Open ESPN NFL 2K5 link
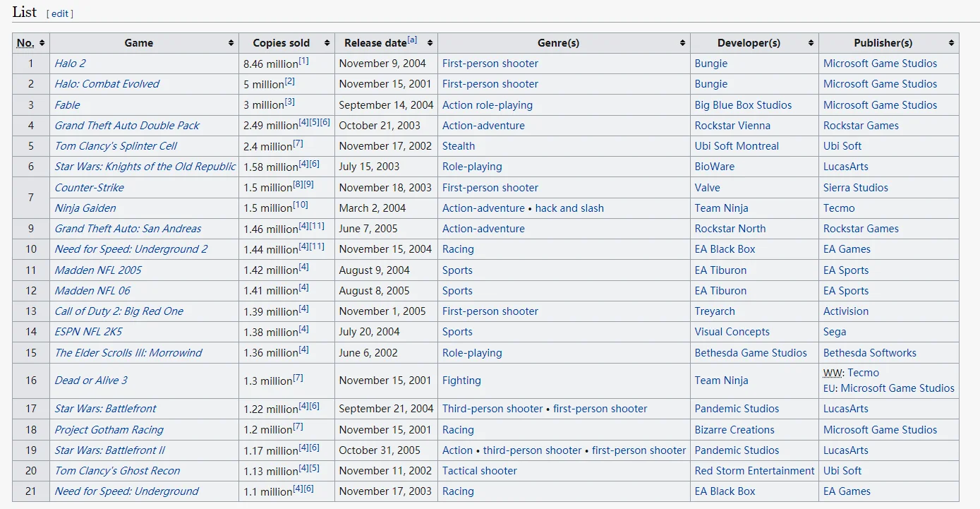Image resolution: width=980 pixels, height=509 pixels. tap(88, 332)
